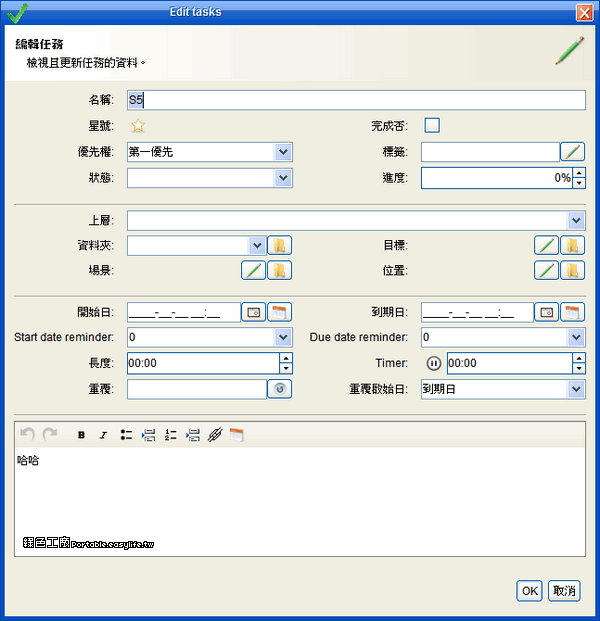The width and height of the screenshot is (600, 621).
Task: Check the 完成否 completed checkbox
Action: coord(432,126)
